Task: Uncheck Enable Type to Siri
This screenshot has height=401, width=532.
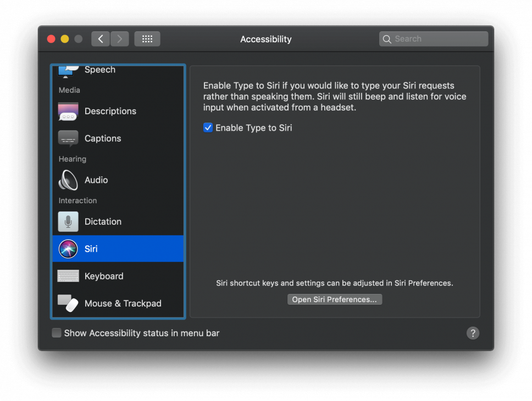Action: [x=208, y=127]
